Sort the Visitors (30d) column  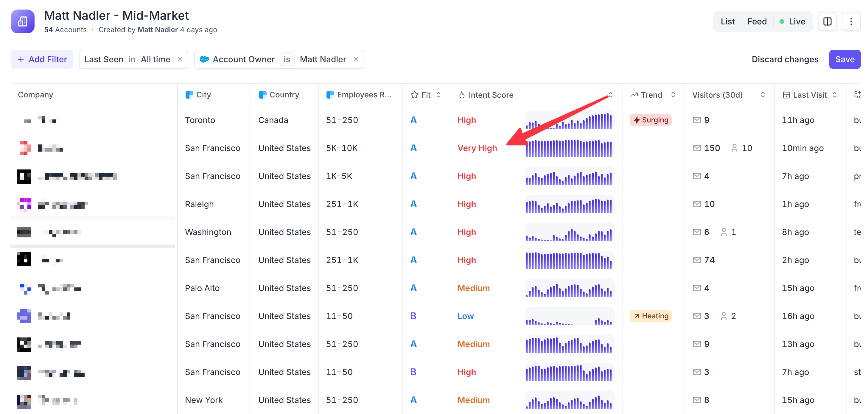point(763,95)
